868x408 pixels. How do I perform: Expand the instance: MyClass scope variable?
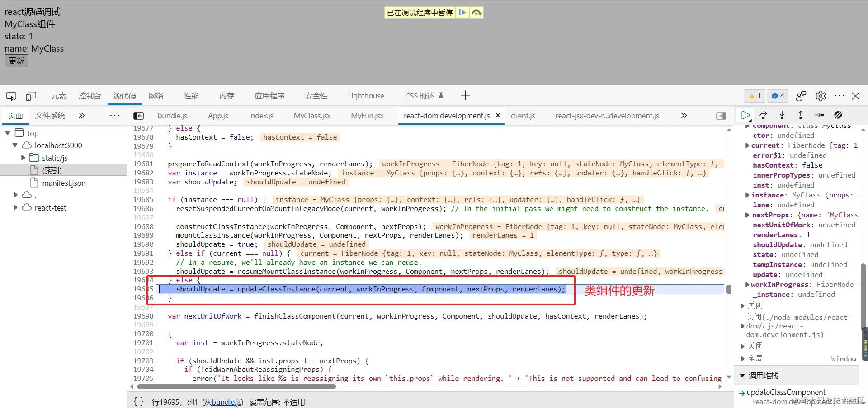[747, 195]
